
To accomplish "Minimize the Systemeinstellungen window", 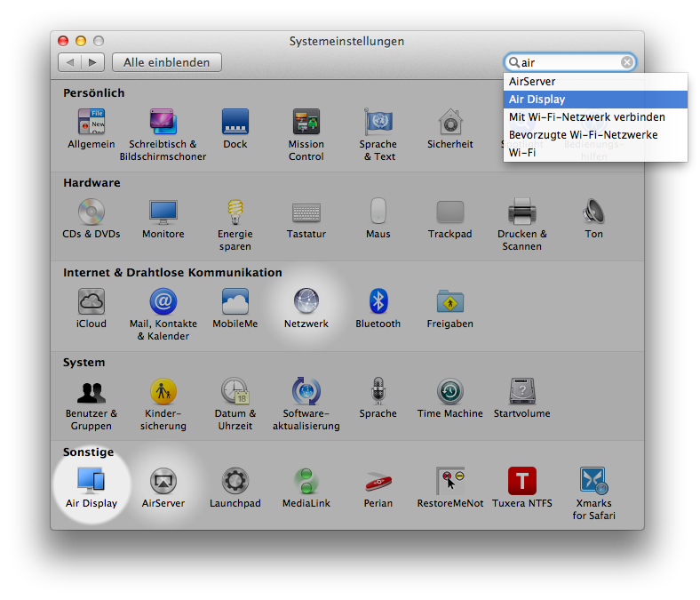I will [x=81, y=41].
